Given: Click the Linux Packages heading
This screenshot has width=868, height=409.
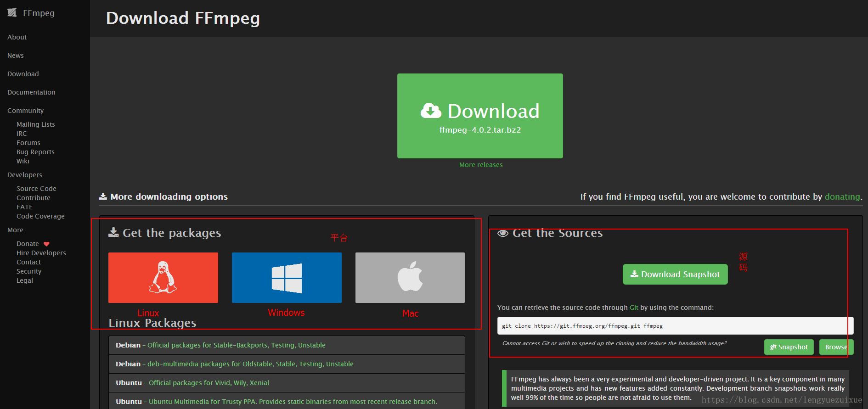Looking at the screenshot, I should coord(152,323).
